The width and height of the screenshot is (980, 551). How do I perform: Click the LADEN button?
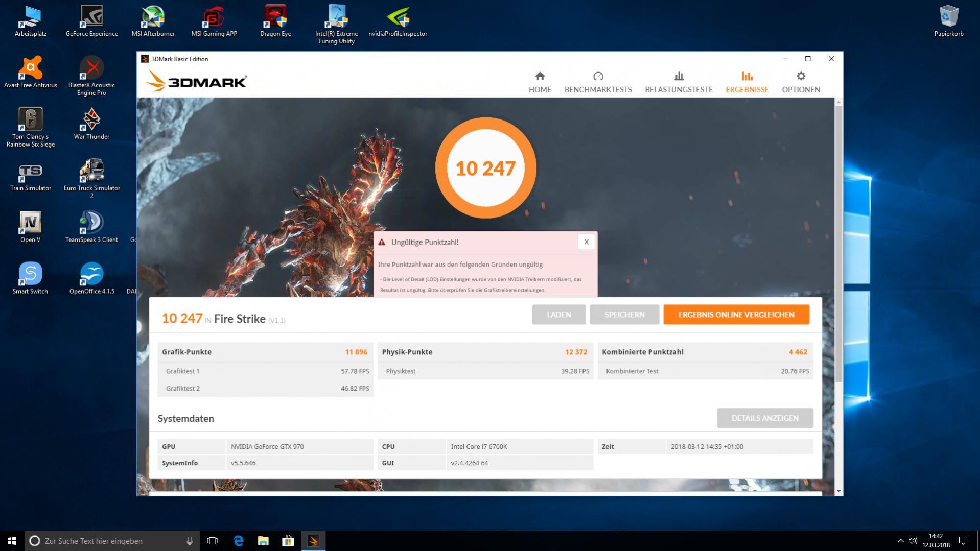[x=558, y=315]
